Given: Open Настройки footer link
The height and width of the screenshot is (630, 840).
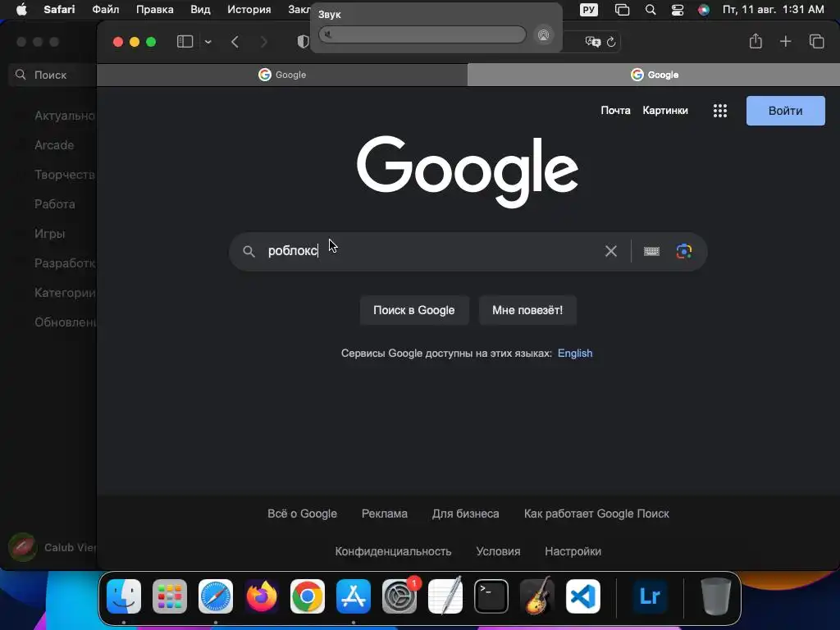Looking at the screenshot, I should pyautogui.click(x=573, y=551).
